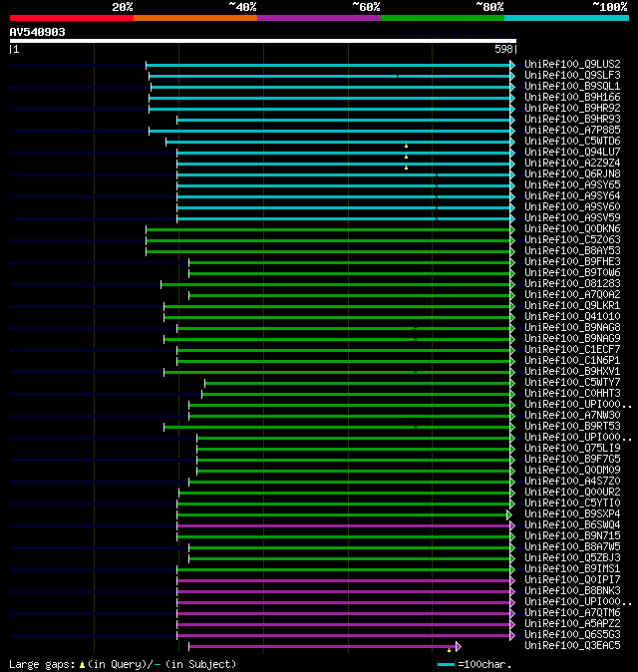Click the UniRef100_B9RT53 label
Screen dimensions: 638x672
[x=572, y=427]
